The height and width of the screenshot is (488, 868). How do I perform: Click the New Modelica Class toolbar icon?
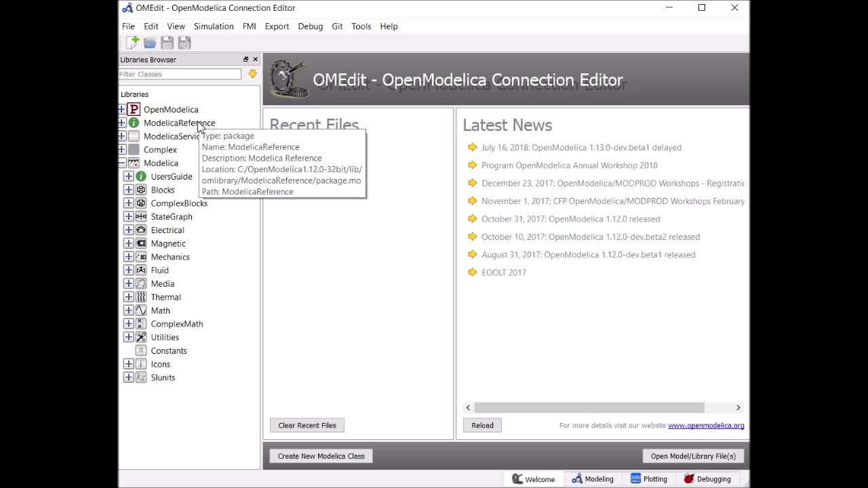[x=132, y=43]
